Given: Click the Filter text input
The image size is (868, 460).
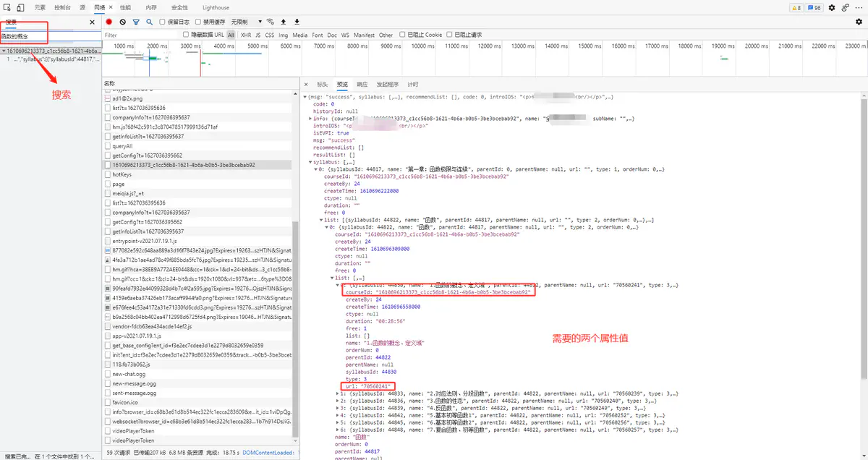Looking at the screenshot, I should [141, 35].
